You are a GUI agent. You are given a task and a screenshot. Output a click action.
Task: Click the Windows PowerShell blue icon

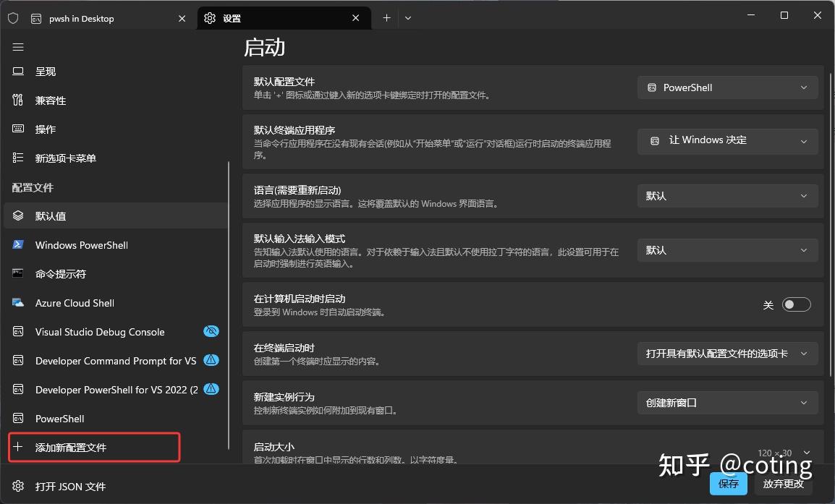coord(18,244)
